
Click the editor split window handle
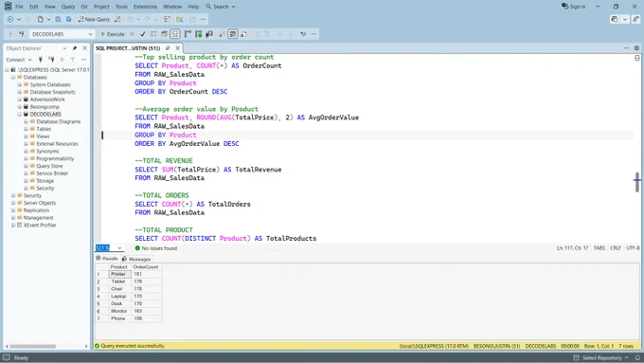[x=637, y=58]
